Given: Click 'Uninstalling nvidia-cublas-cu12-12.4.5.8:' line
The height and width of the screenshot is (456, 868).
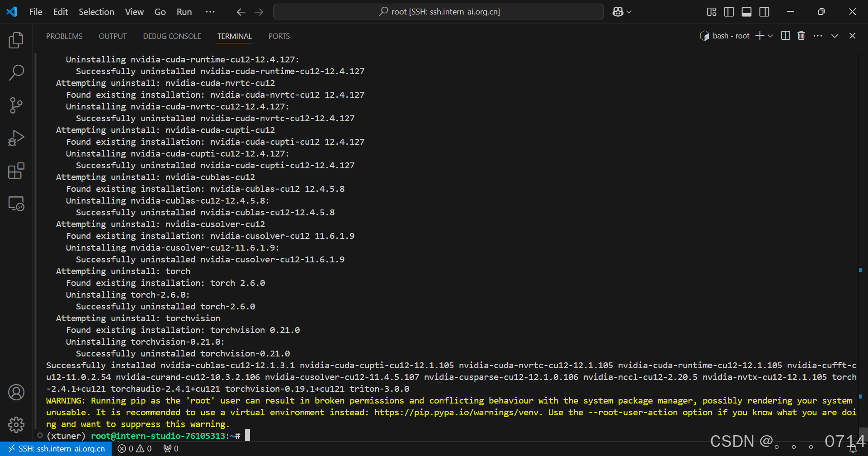Looking at the screenshot, I should coord(168,201).
